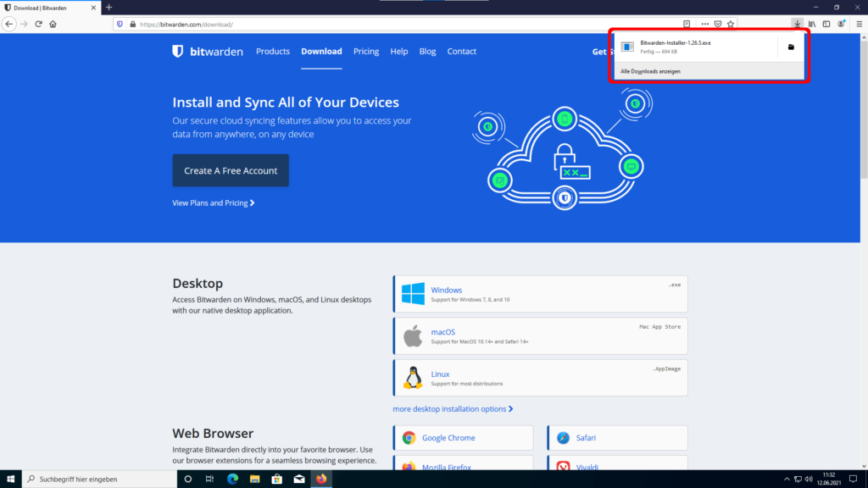
Task: Open the network tray icon
Action: 798,480
